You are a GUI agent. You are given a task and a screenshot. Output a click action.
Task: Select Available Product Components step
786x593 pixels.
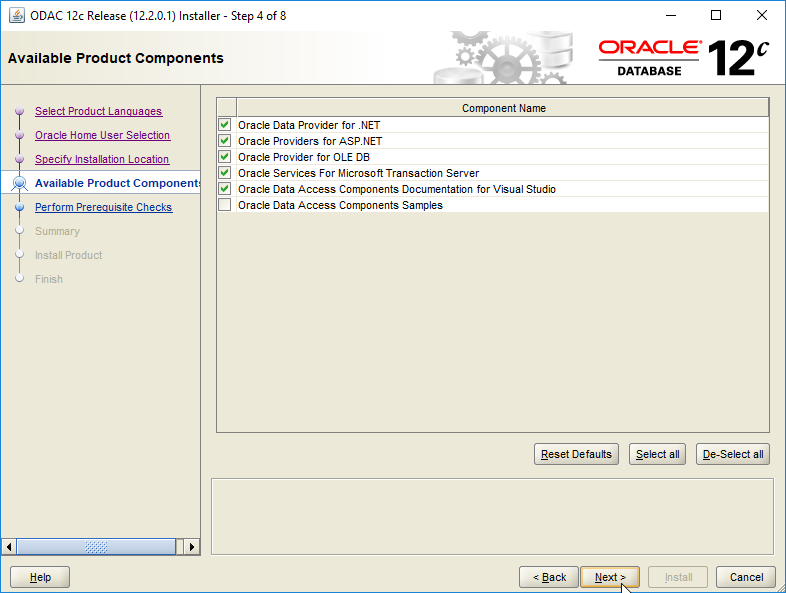pyautogui.click(x=117, y=183)
